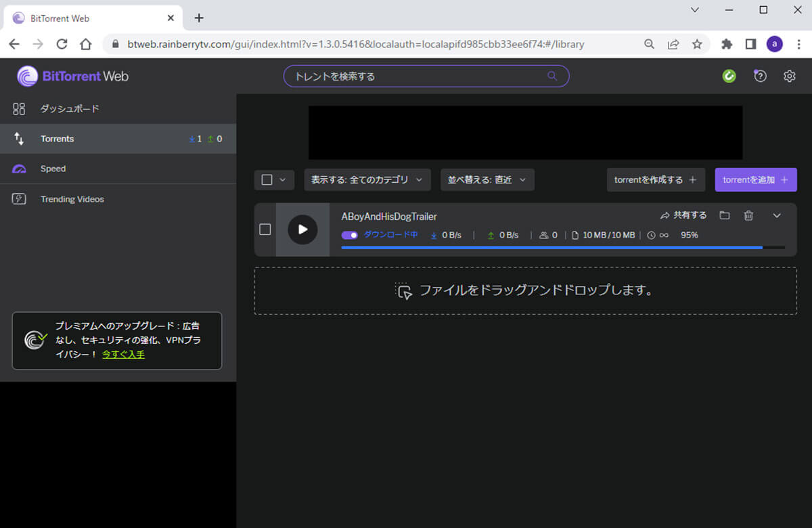Viewport: 812px width, 528px height.
Task: Tick the ABoyAndHisDogTrailer checkbox
Action: click(265, 229)
